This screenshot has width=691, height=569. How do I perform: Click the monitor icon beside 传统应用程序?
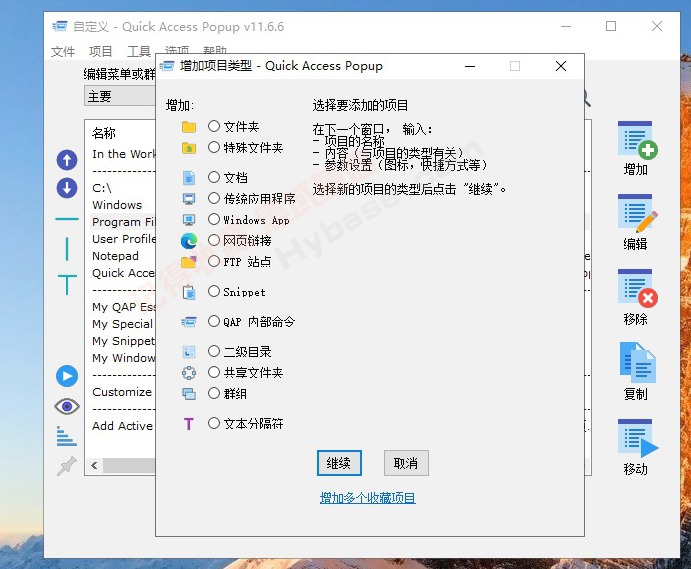click(x=189, y=199)
